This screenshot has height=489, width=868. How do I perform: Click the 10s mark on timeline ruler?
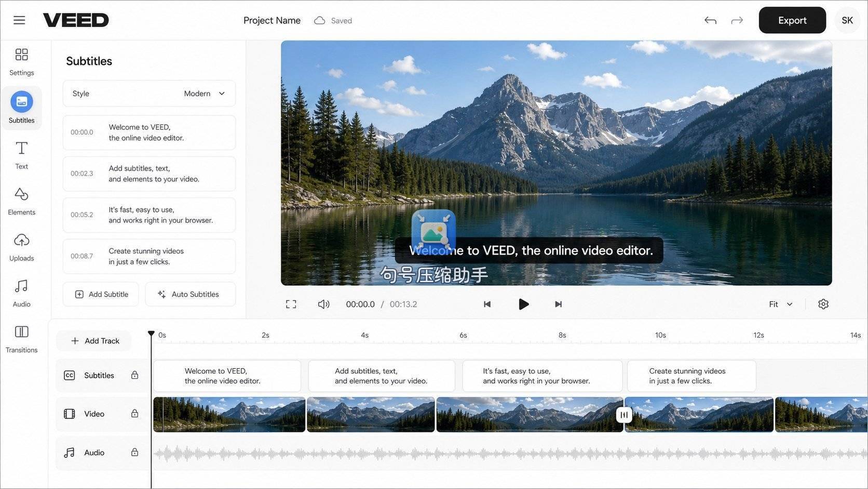point(660,335)
